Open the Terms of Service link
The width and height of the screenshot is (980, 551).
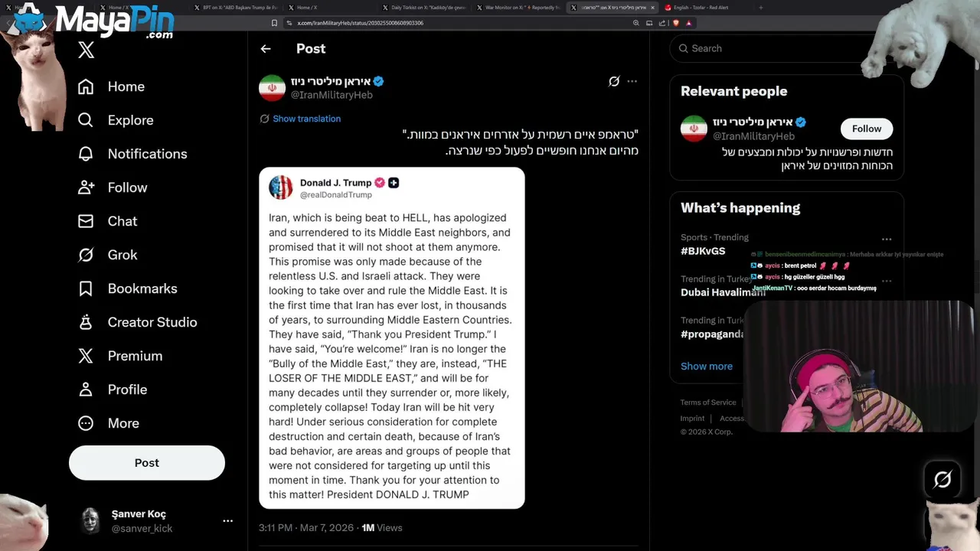708,403
